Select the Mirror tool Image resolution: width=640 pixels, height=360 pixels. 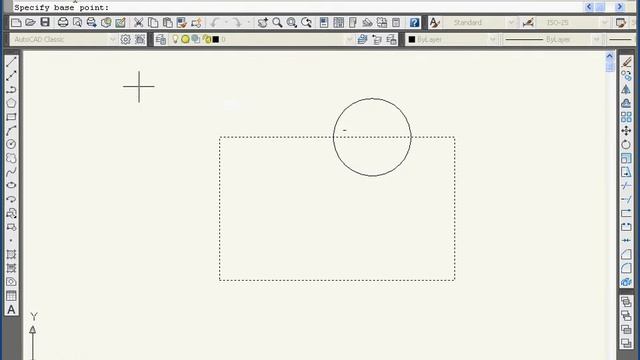point(626,89)
